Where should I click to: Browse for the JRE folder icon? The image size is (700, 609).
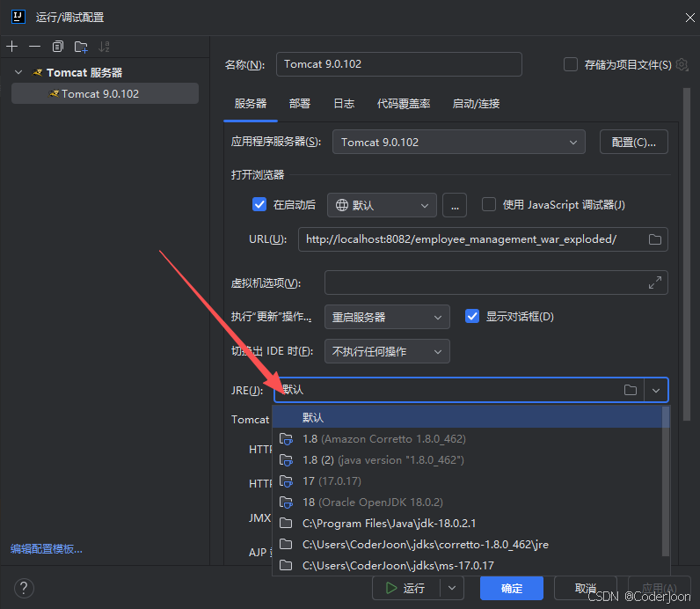pos(631,390)
